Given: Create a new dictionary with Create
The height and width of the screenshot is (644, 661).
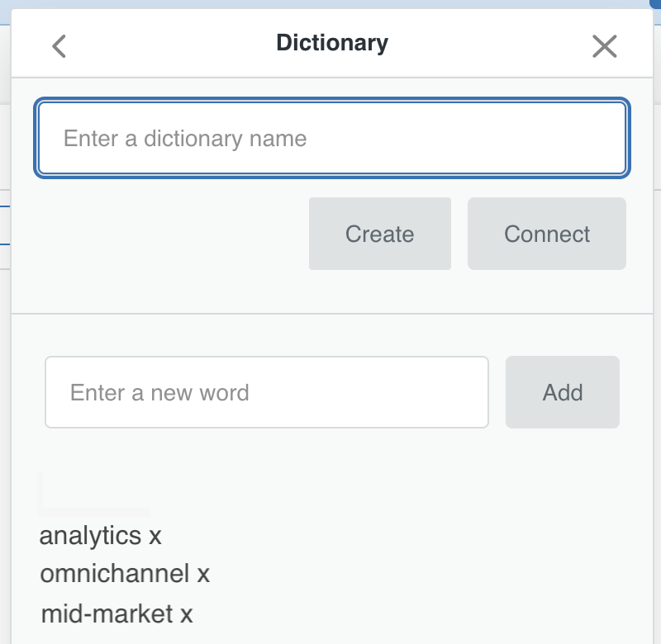Looking at the screenshot, I should pos(379,234).
